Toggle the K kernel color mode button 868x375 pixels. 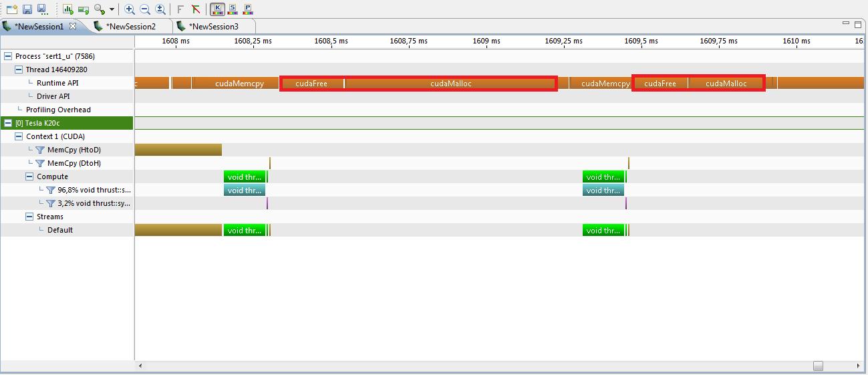[217, 9]
